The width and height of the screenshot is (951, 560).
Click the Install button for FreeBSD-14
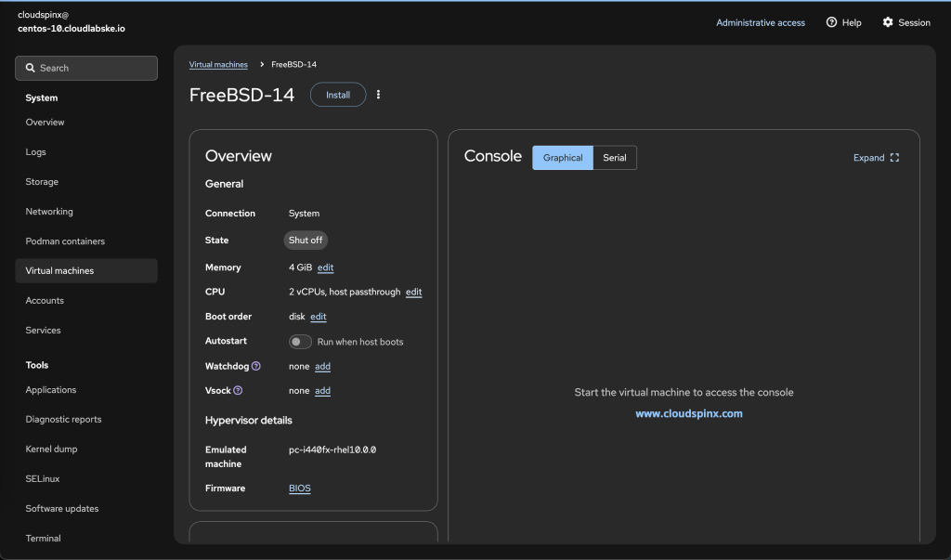[337, 94]
